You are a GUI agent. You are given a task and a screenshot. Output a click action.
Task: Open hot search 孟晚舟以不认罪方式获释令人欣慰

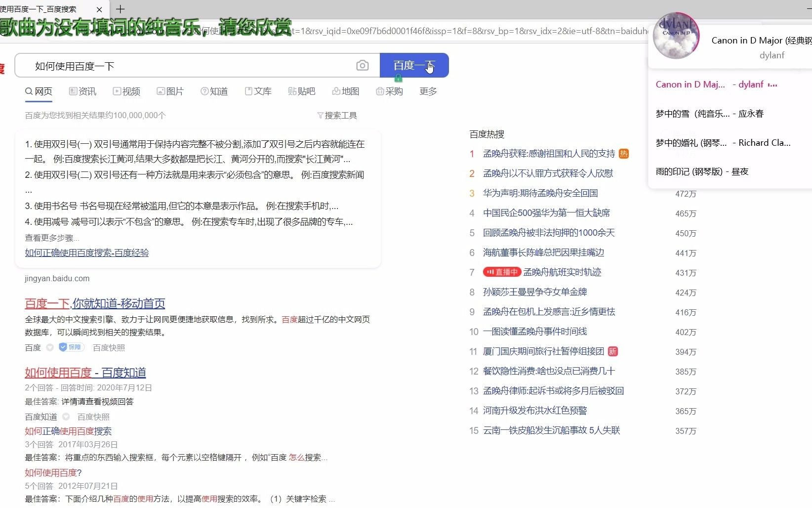point(548,173)
